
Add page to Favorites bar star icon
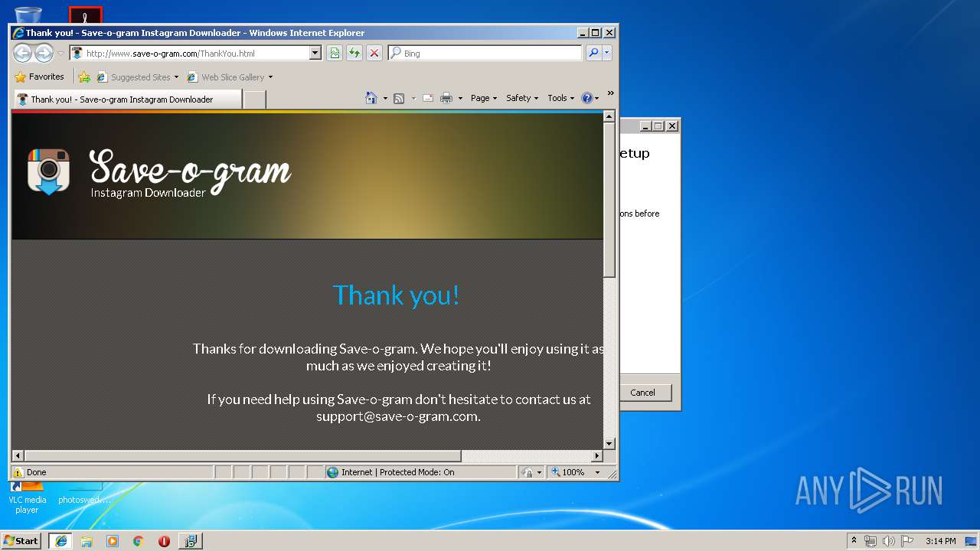coord(84,77)
